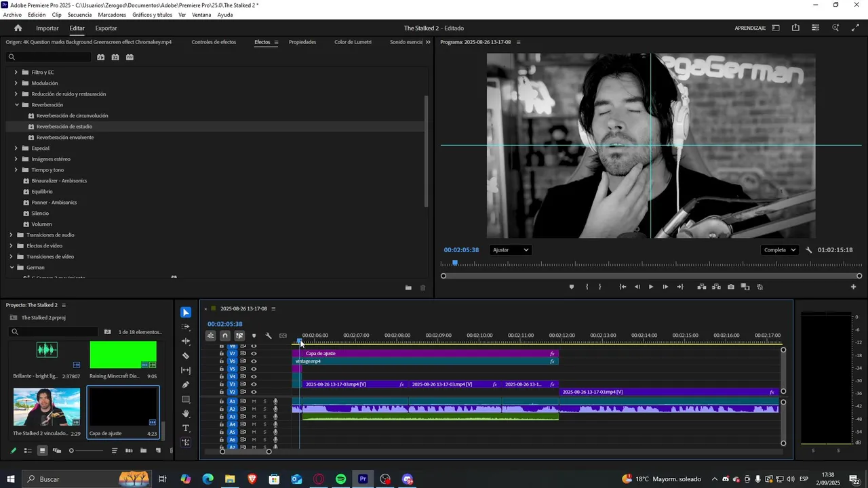Select the Track Select Forward tool
The image size is (868, 488).
(186, 327)
